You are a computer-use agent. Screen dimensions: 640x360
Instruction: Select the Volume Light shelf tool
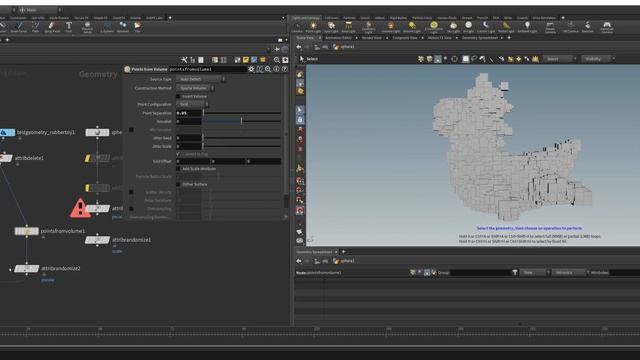click(x=391, y=27)
